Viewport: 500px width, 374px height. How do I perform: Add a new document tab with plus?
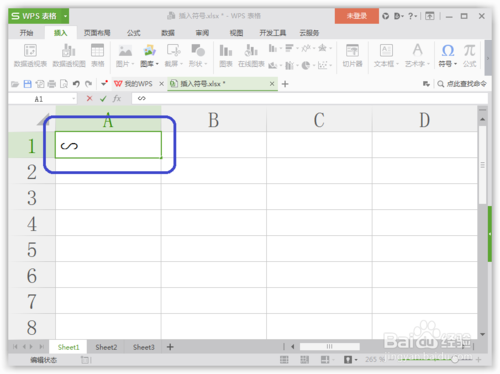click(x=285, y=84)
